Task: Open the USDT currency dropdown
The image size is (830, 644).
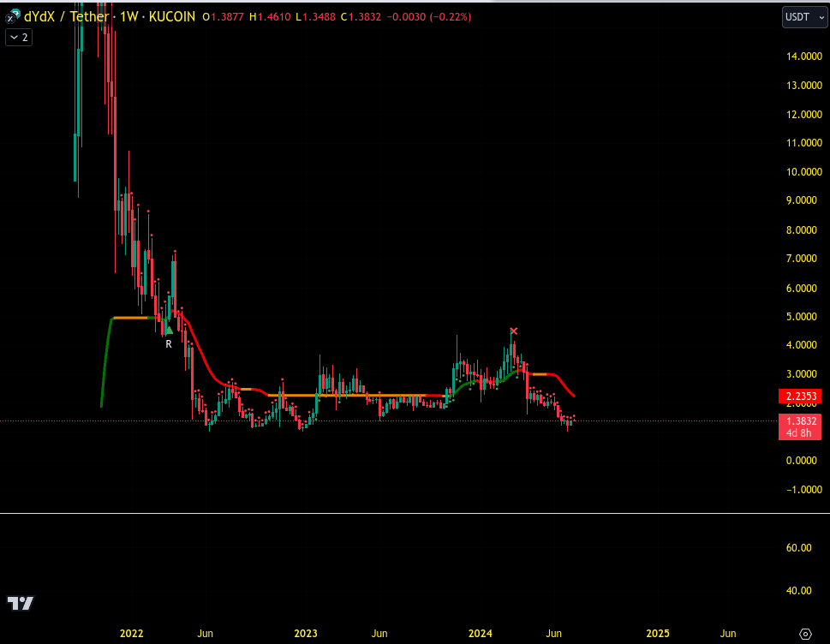Action: (804, 17)
